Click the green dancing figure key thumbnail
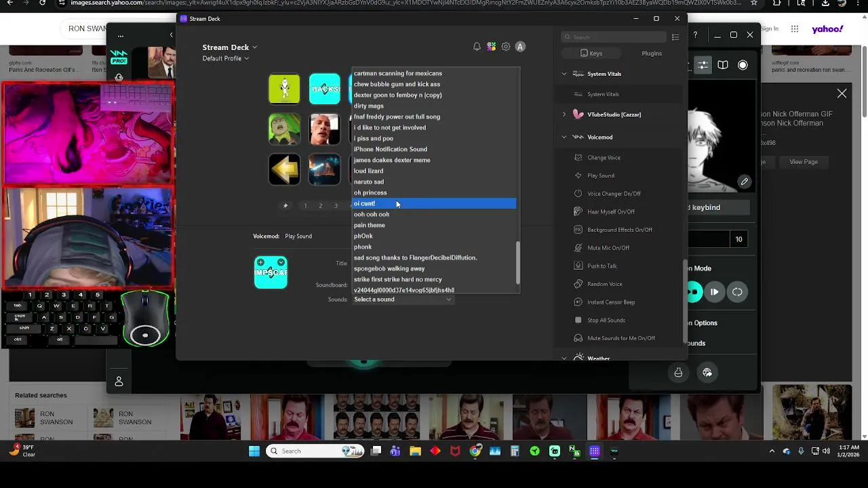The height and width of the screenshot is (488, 868). point(284,89)
